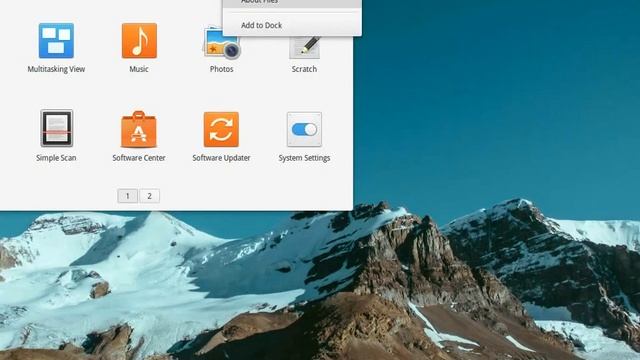Open the System Settings toggle icon
The height and width of the screenshot is (360, 640).
[304, 129]
